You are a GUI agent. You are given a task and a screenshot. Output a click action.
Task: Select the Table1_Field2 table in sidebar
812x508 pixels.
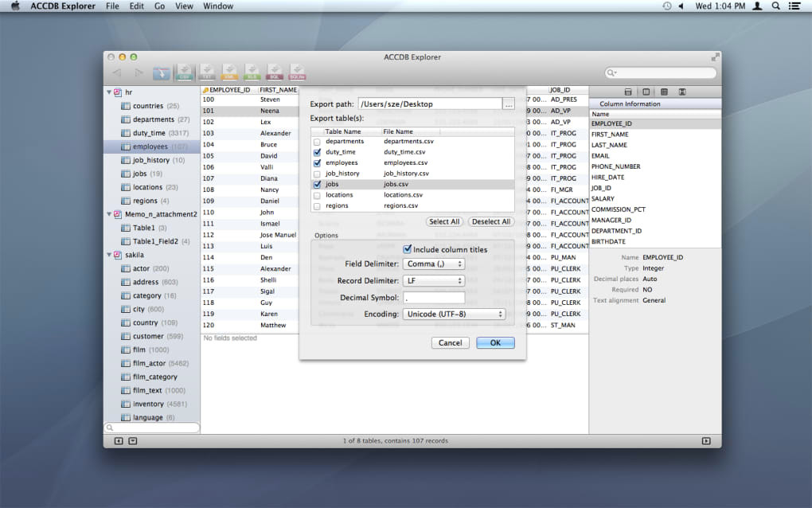(152, 241)
